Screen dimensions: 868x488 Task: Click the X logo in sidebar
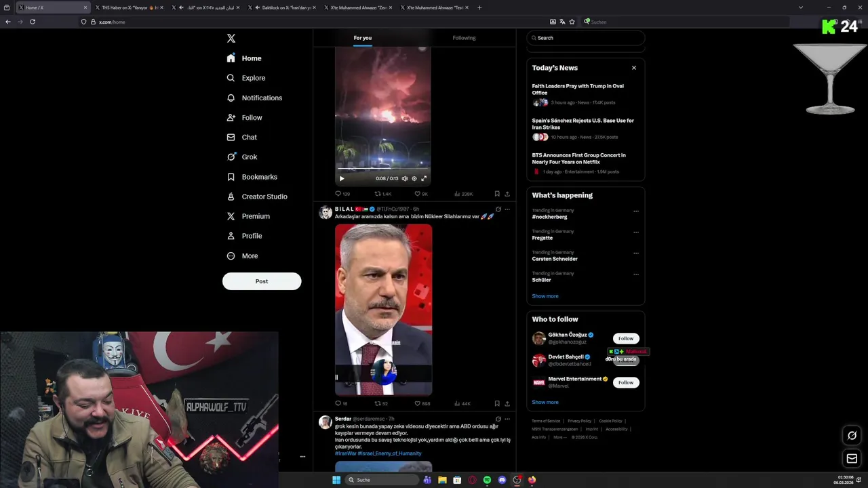[x=231, y=39]
